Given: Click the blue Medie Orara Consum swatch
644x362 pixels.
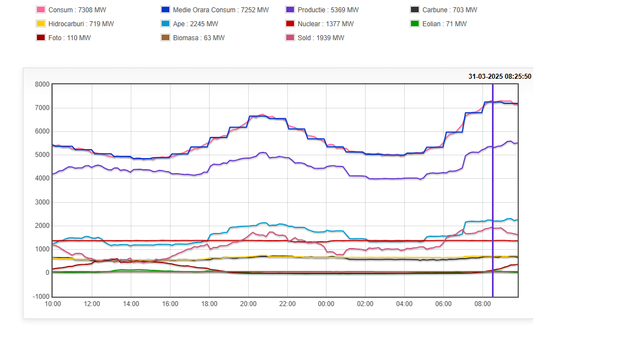Looking at the screenshot, I should pyautogui.click(x=165, y=10).
